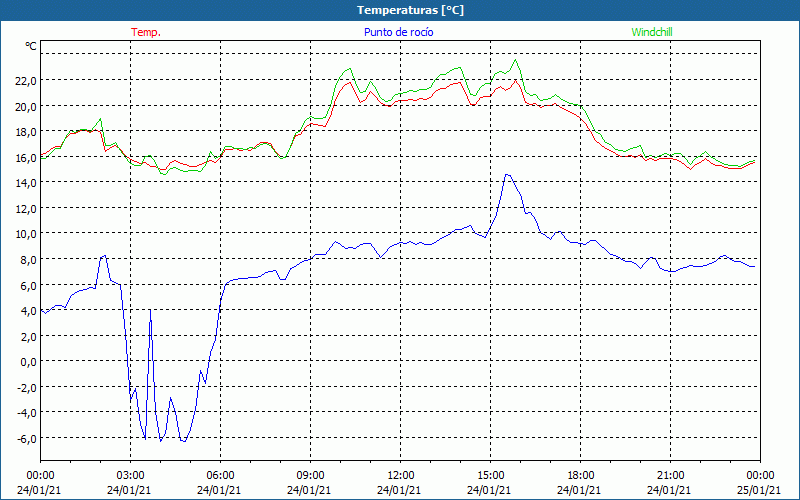Click the 0,0 y-axis label
800x500 pixels.
29,361
